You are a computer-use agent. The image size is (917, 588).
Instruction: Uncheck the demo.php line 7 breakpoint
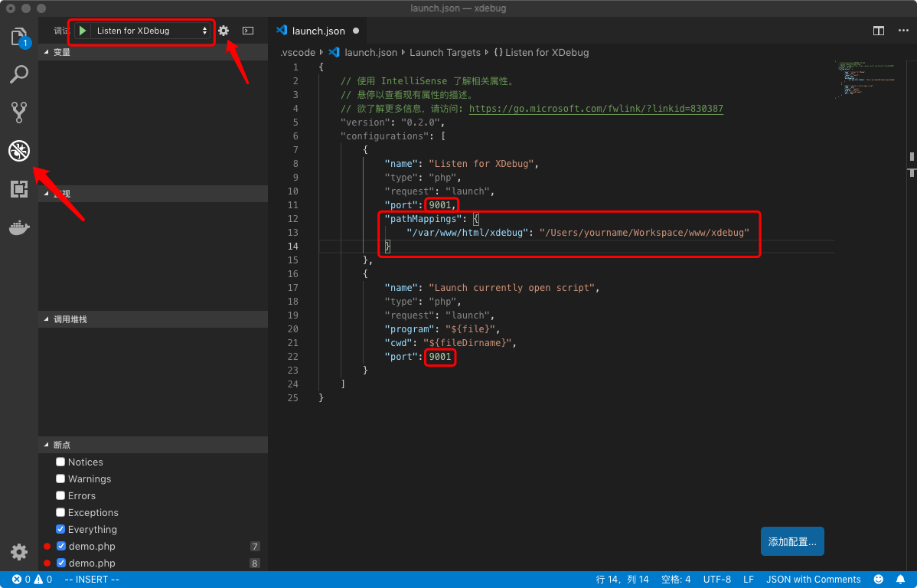coord(60,546)
